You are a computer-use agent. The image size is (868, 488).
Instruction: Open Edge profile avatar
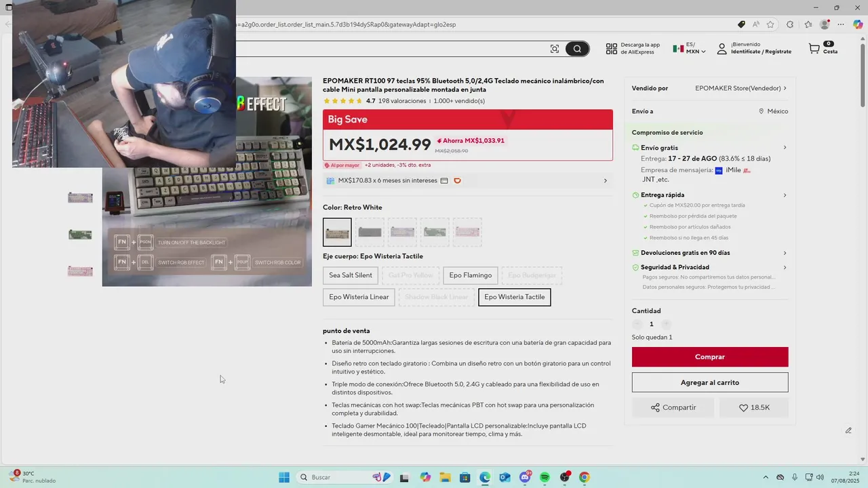(x=825, y=24)
